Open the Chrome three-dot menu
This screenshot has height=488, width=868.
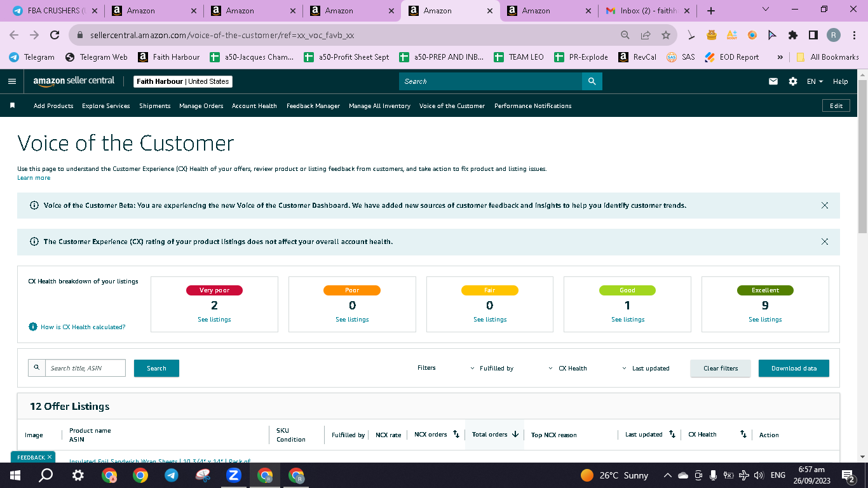click(853, 36)
